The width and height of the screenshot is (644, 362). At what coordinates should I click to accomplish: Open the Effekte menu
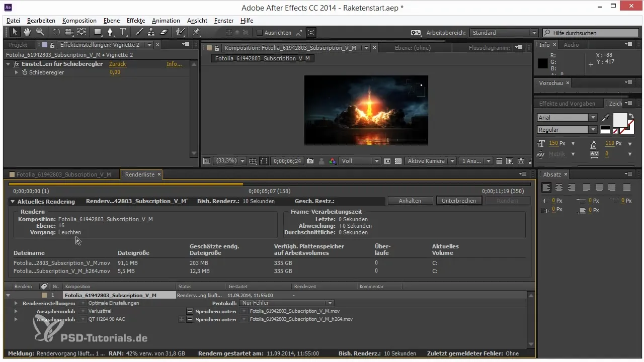136,21
